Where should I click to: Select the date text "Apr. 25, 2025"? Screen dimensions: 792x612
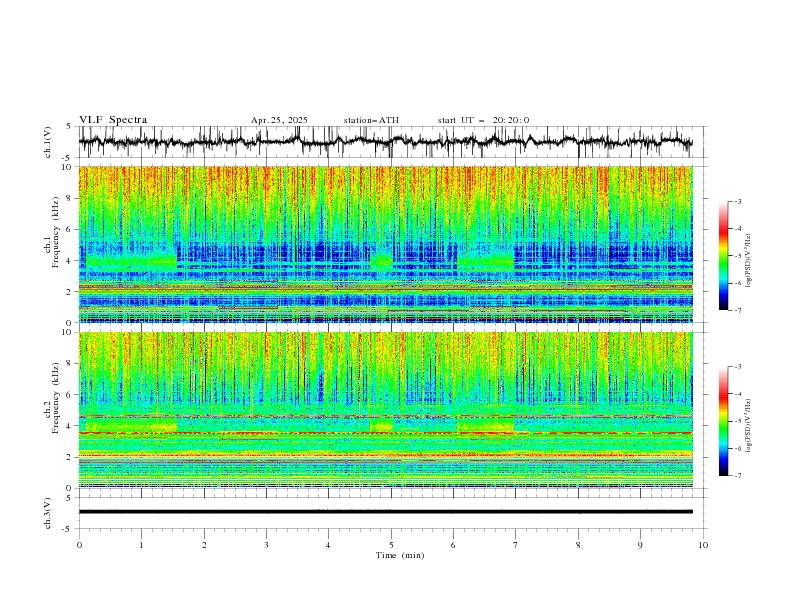click(x=279, y=120)
